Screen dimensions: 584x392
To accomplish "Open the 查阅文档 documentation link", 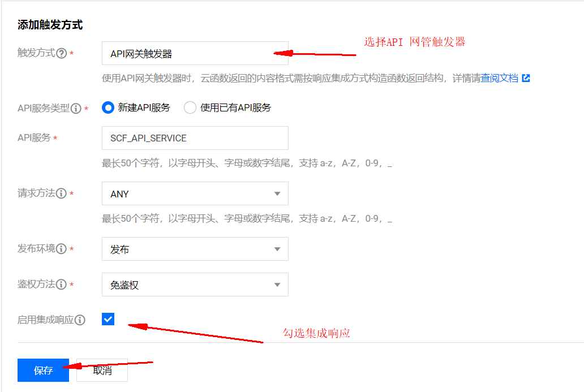I will 499,78.
